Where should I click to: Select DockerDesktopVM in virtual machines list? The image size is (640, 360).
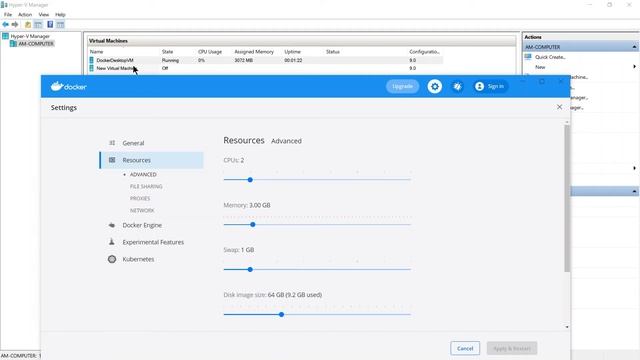[115, 60]
